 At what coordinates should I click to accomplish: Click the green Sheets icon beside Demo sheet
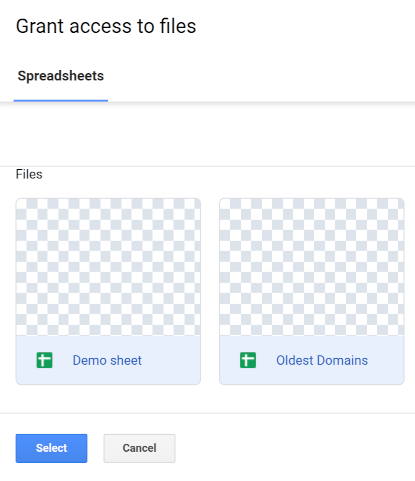click(44, 360)
